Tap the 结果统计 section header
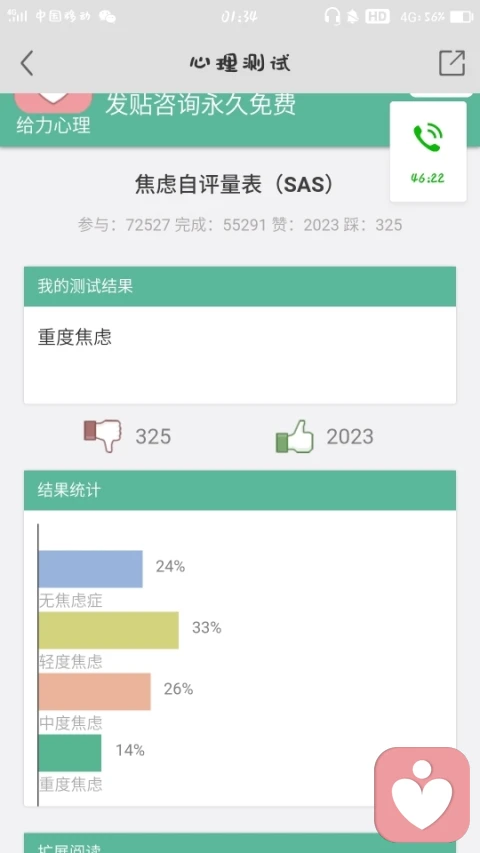The image size is (480, 853). pyautogui.click(x=240, y=490)
